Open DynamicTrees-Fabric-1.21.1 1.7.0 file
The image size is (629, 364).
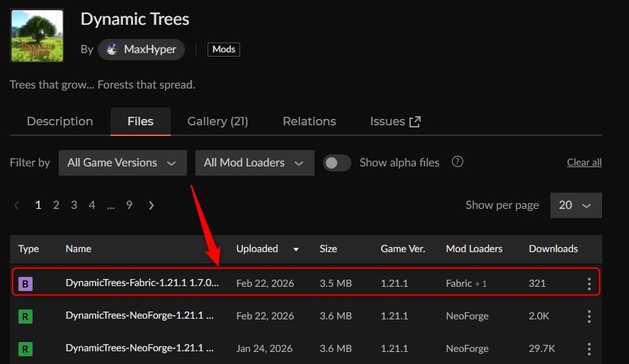[142, 283]
